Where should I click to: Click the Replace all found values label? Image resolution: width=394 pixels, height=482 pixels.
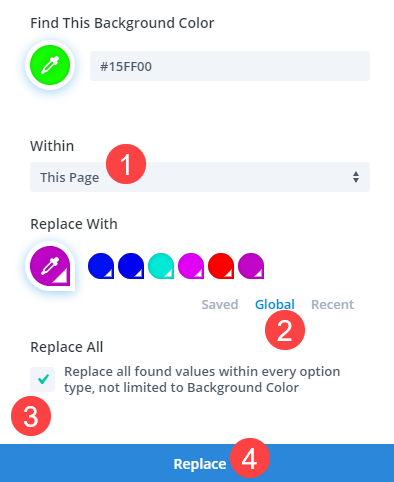(202, 379)
